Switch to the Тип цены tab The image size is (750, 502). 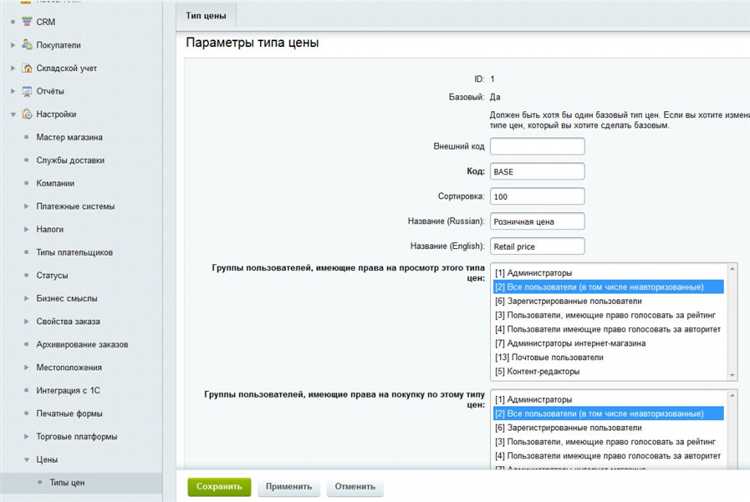point(206,16)
